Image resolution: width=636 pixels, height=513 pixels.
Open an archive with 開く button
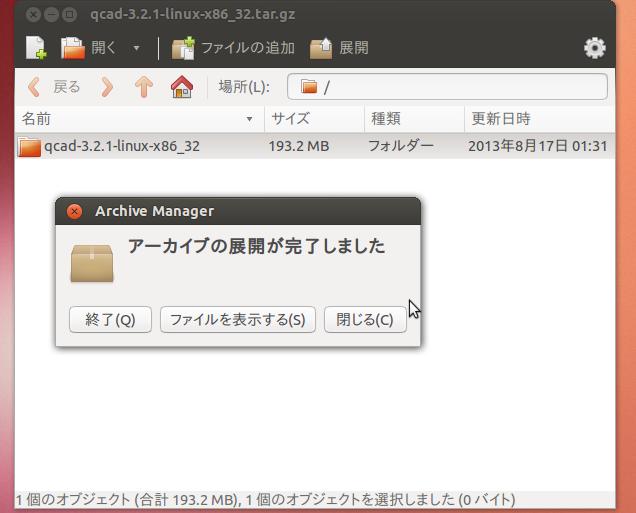89,48
